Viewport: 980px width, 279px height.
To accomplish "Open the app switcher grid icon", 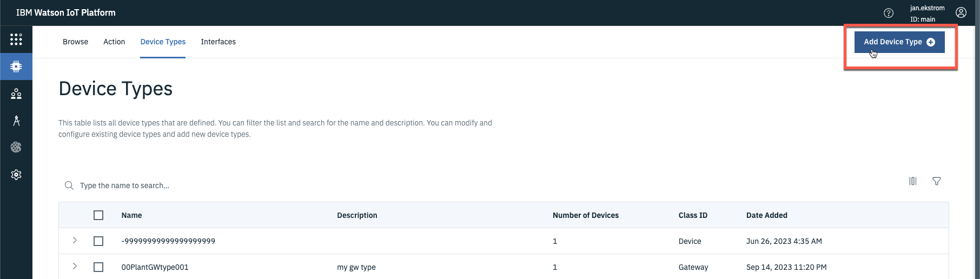I will point(16,39).
